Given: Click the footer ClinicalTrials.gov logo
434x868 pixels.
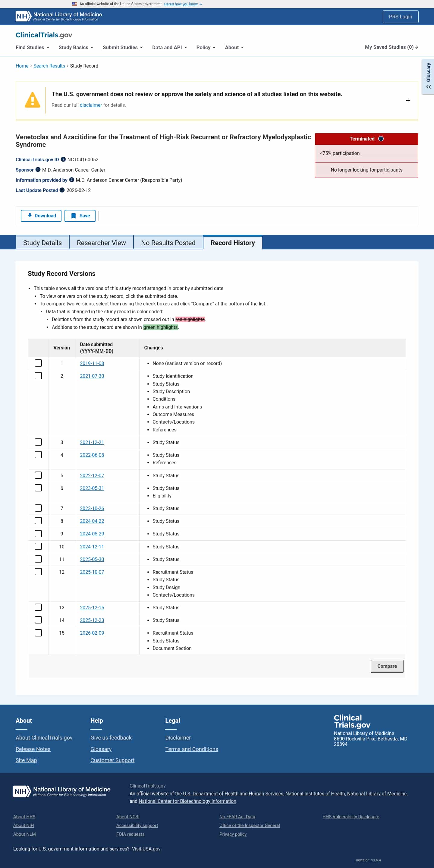Looking at the screenshot, I should coord(352,721).
